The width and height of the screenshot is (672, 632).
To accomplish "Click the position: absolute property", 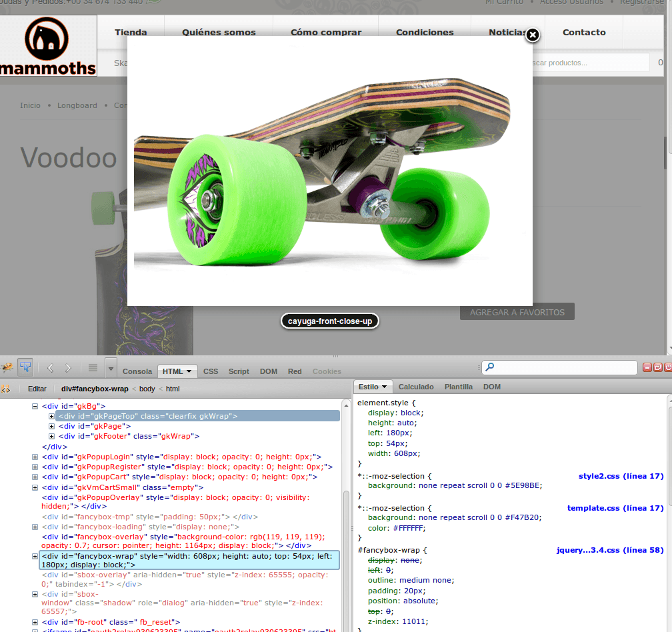I will [403, 601].
